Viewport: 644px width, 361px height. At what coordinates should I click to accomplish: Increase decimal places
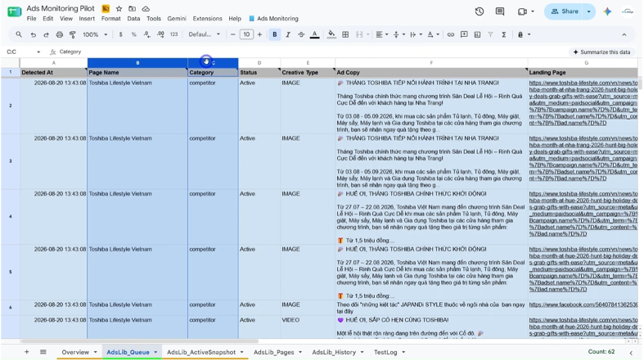(x=160, y=35)
